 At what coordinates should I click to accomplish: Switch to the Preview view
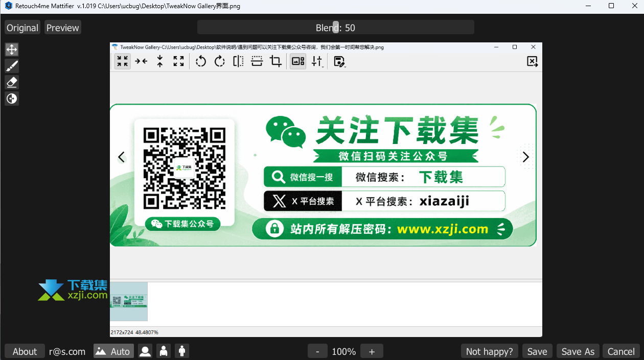(x=63, y=28)
